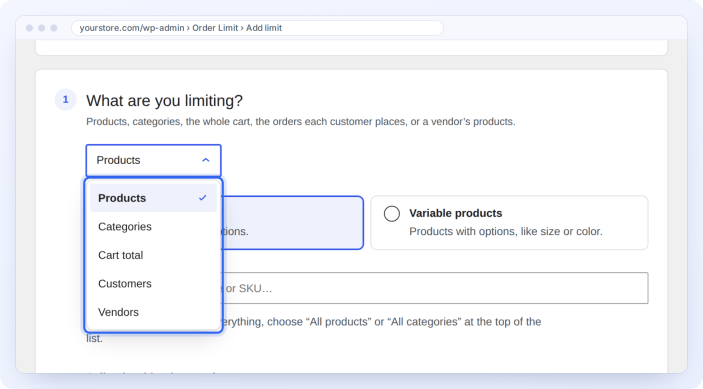Select Products option in the dropdown list
Viewport: 703px width, 389px height.
pyautogui.click(x=153, y=198)
